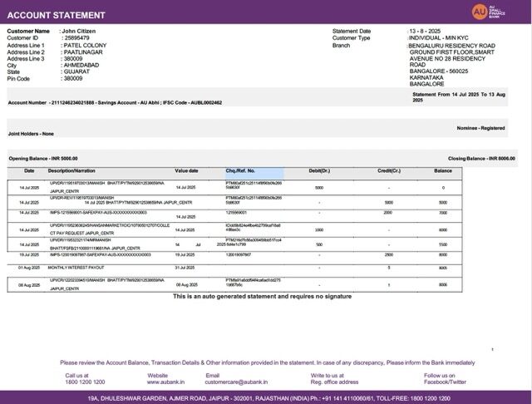Select the customer name John Citizen
This screenshot has width=532, height=404.
click(x=79, y=31)
